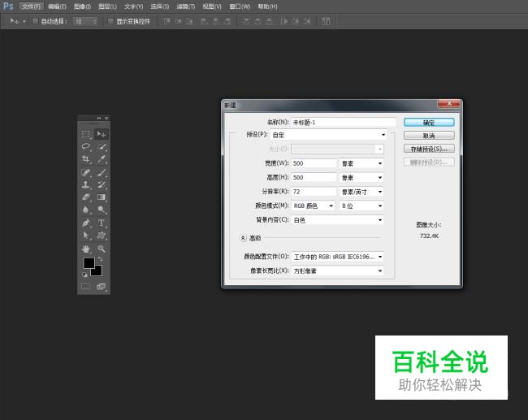The width and height of the screenshot is (528, 420).
Task: Open the 编辑(E) menu
Action: (x=57, y=6)
